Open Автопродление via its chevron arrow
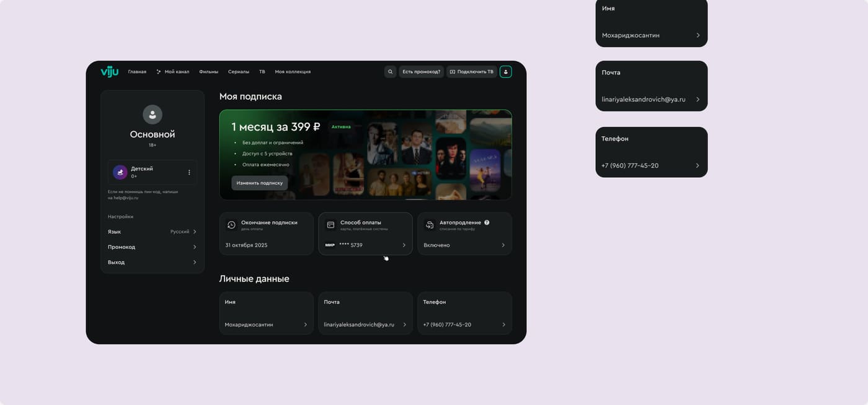This screenshot has height=405, width=868. tap(503, 245)
